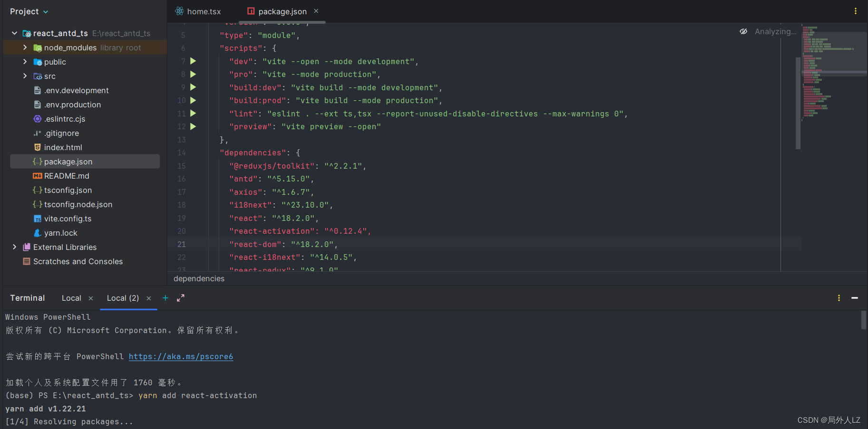The width and height of the screenshot is (868, 429).
Task: Expand the public folder
Action: pos(25,62)
